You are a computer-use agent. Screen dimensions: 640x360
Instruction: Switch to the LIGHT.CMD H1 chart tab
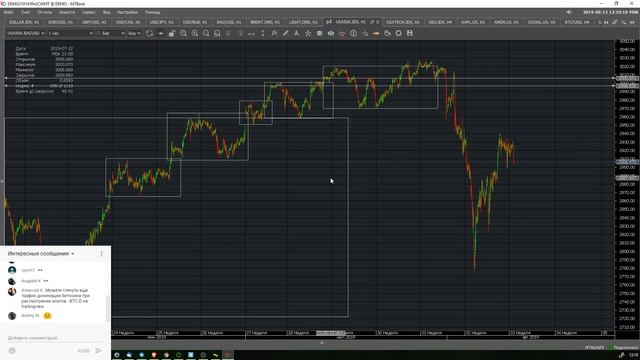click(303, 22)
